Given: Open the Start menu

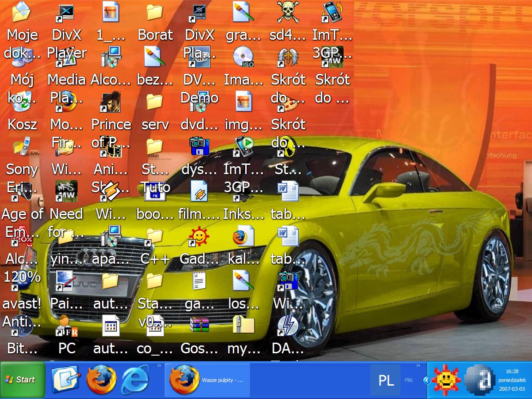Looking at the screenshot, I should (x=22, y=380).
